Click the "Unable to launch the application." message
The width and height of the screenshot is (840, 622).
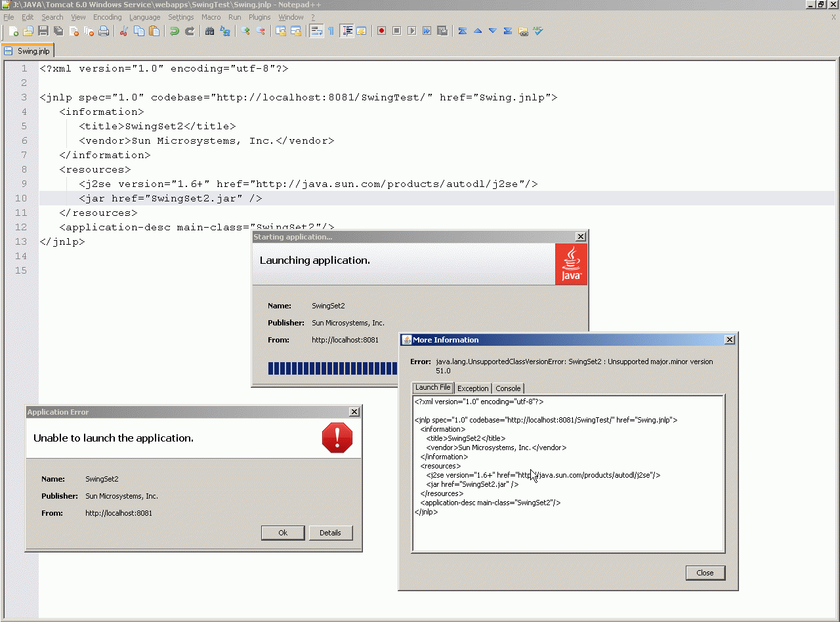[x=114, y=438]
